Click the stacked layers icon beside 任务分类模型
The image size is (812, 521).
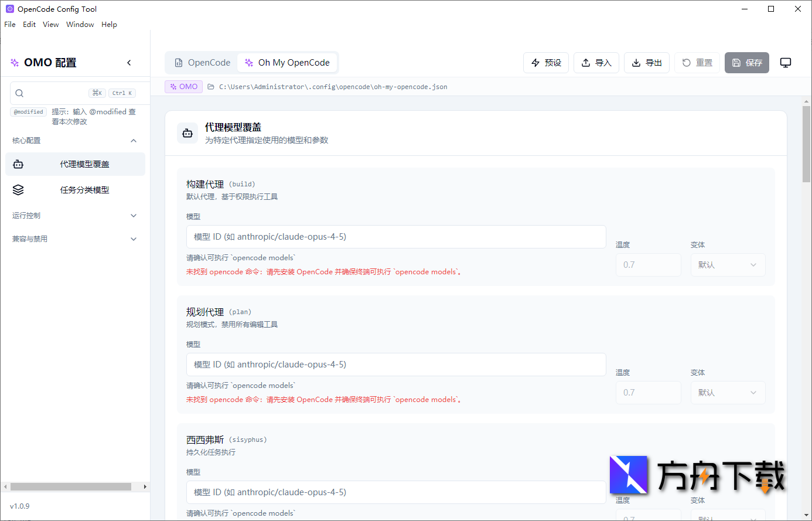18,189
